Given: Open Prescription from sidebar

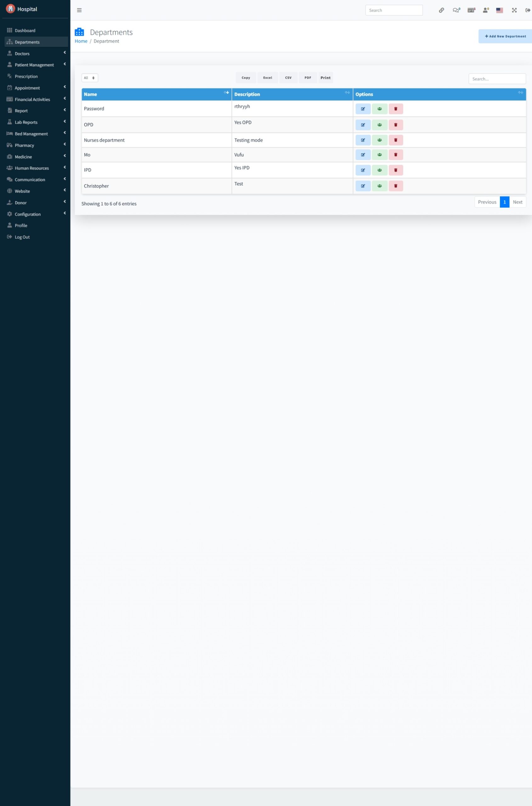Looking at the screenshot, I should [x=36, y=77].
